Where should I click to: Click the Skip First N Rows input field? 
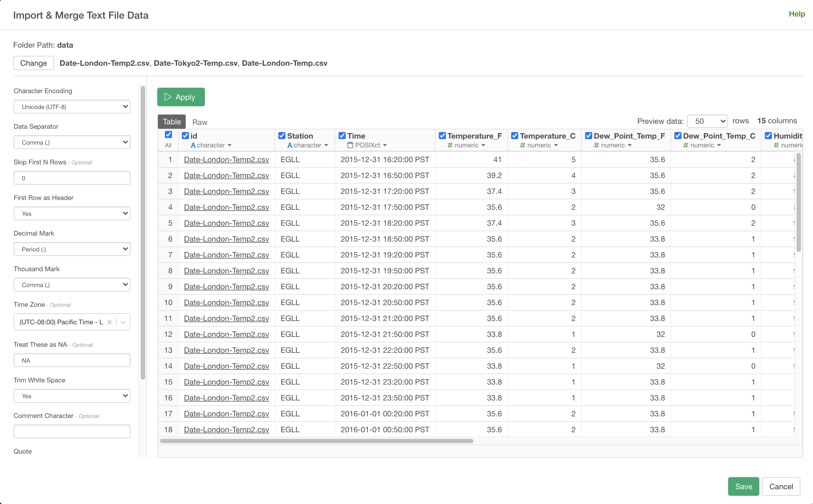(x=72, y=178)
